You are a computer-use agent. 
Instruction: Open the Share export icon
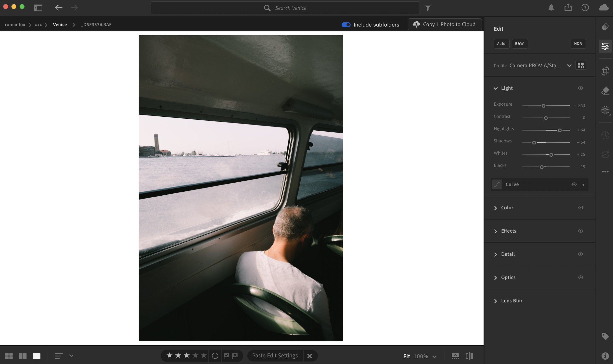tap(568, 8)
